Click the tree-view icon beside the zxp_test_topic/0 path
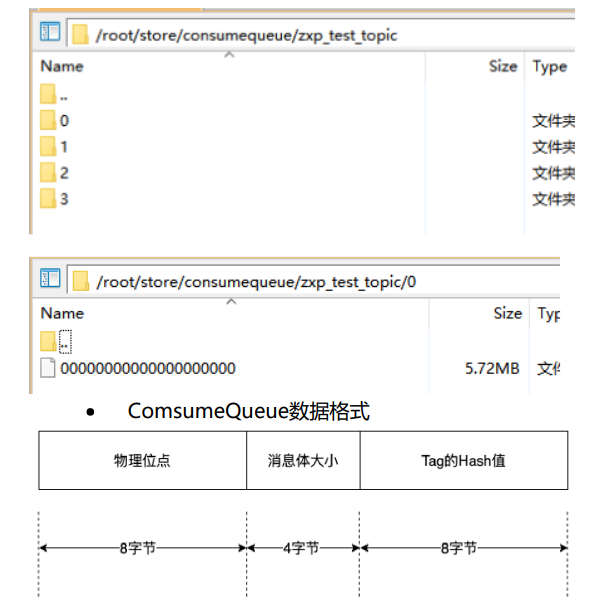Image resolution: width=607 pixels, height=600 pixels. [50, 280]
